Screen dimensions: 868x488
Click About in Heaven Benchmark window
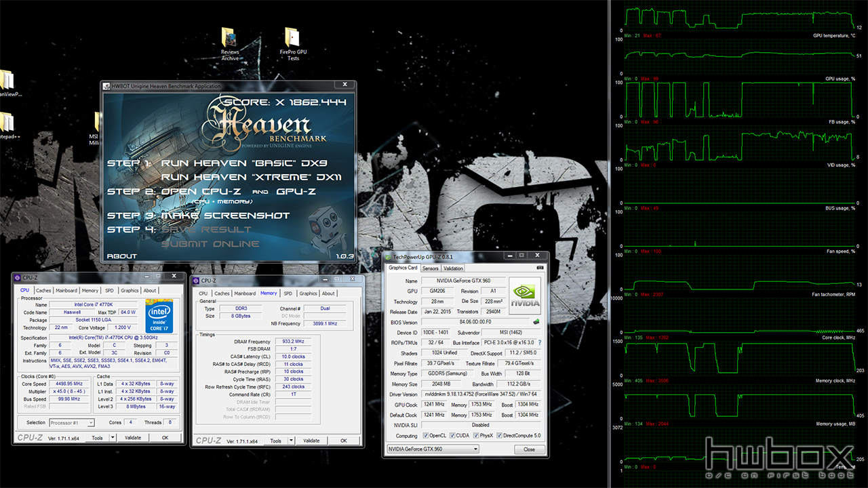[x=122, y=256]
